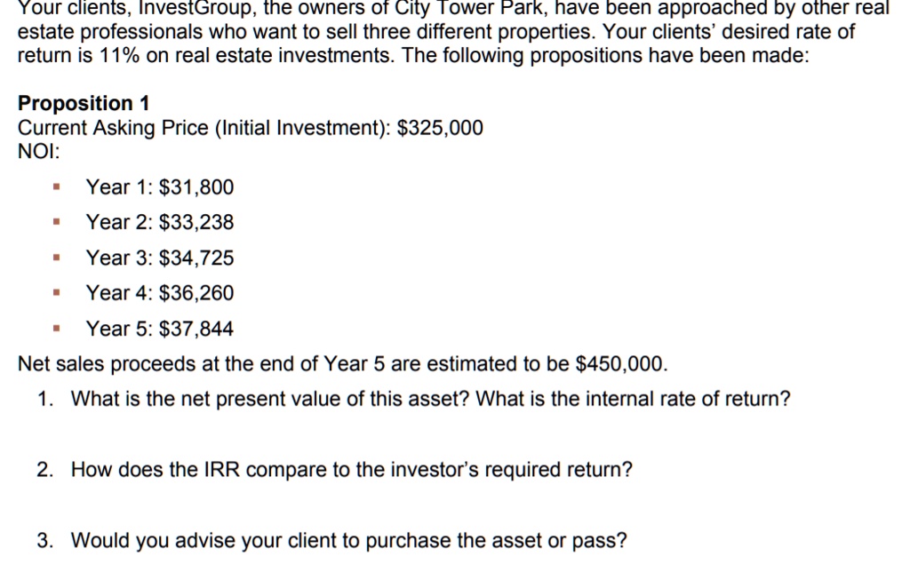
Task: Click the Proposition 1 heading
Action: pyautogui.click(x=84, y=103)
